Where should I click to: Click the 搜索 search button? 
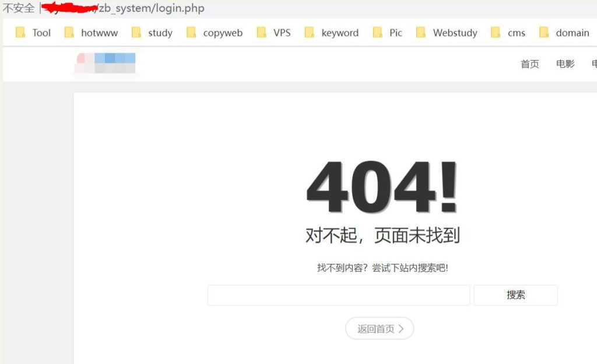(516, 295)
